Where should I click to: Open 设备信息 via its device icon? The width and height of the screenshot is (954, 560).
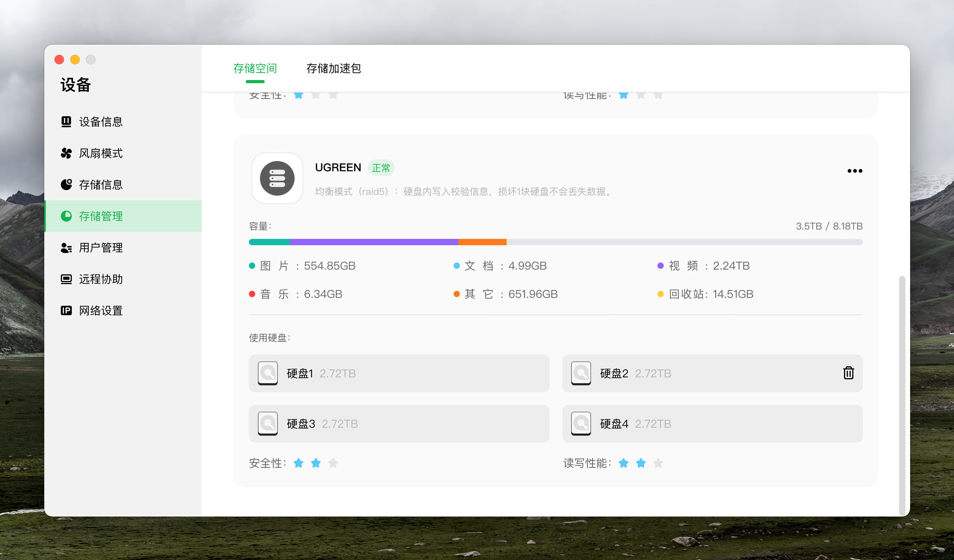(67, 122)
